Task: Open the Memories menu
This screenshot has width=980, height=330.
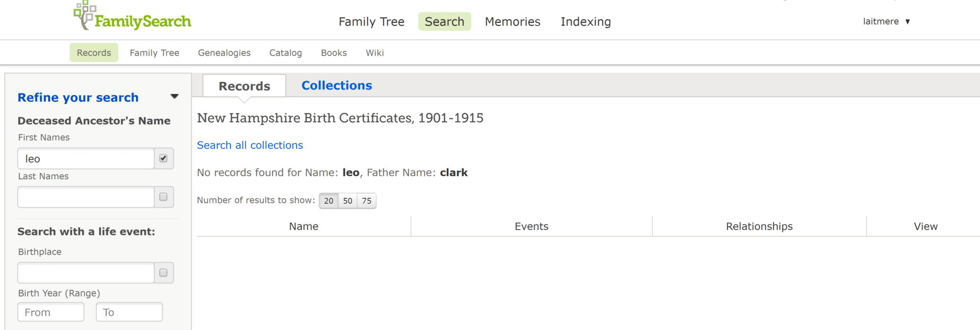Action: (x=512, y=22)
